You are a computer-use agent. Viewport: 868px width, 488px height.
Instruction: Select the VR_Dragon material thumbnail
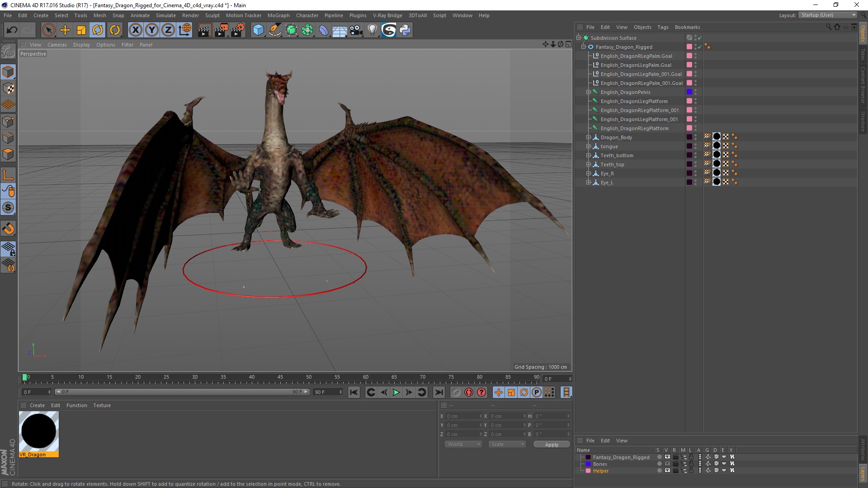pos(39,432)
